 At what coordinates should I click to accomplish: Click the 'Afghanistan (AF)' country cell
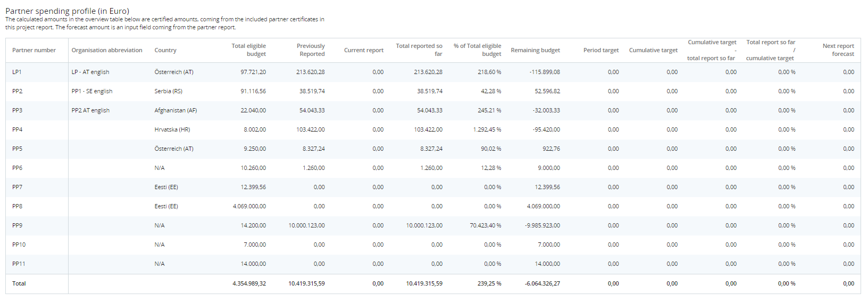(176, 110)
